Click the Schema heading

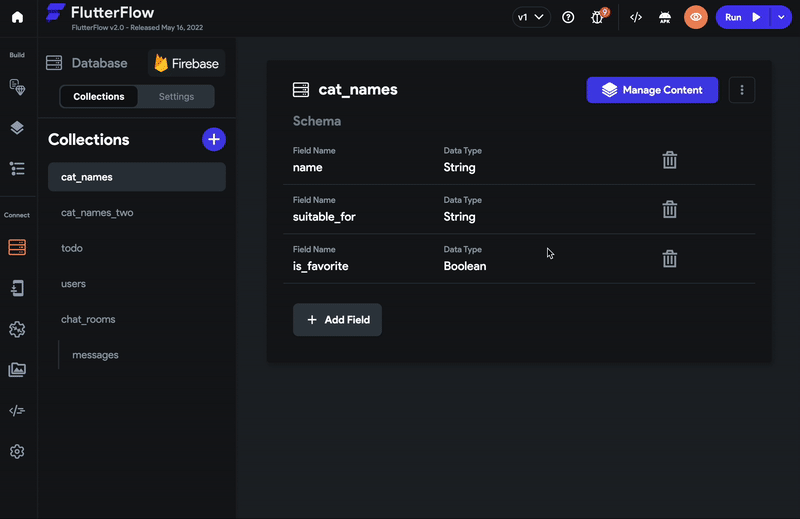(x=317, y=121)
